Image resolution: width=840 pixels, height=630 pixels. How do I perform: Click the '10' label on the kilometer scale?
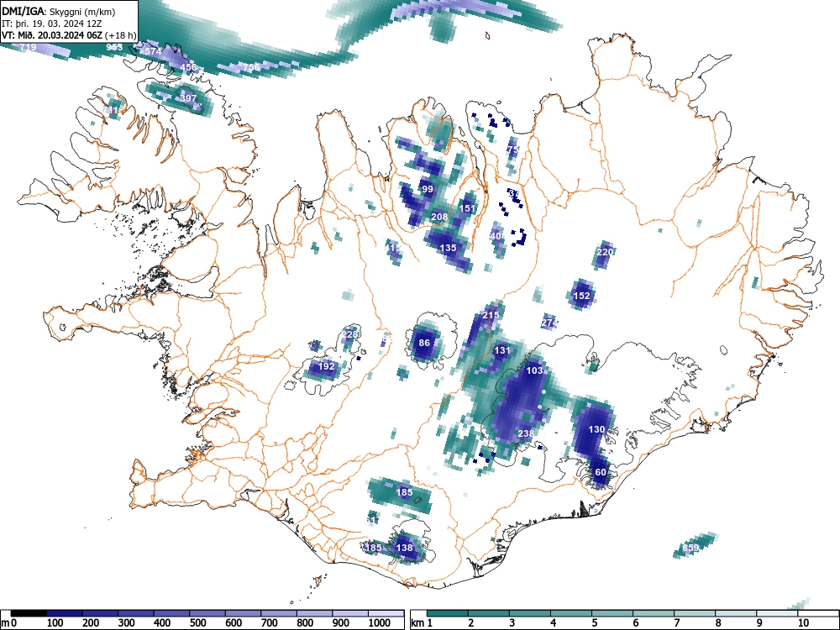click(803, 623)
